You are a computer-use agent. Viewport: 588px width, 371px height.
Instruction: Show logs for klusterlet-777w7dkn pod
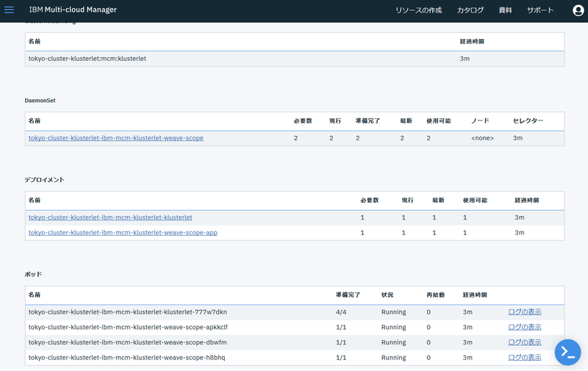[x=525, y=311]
